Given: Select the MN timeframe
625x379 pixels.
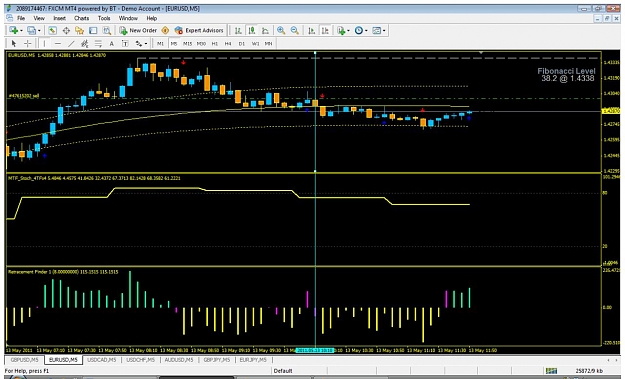Looking at the screenshot, I should pyautogui.click(x=269, y=43).
